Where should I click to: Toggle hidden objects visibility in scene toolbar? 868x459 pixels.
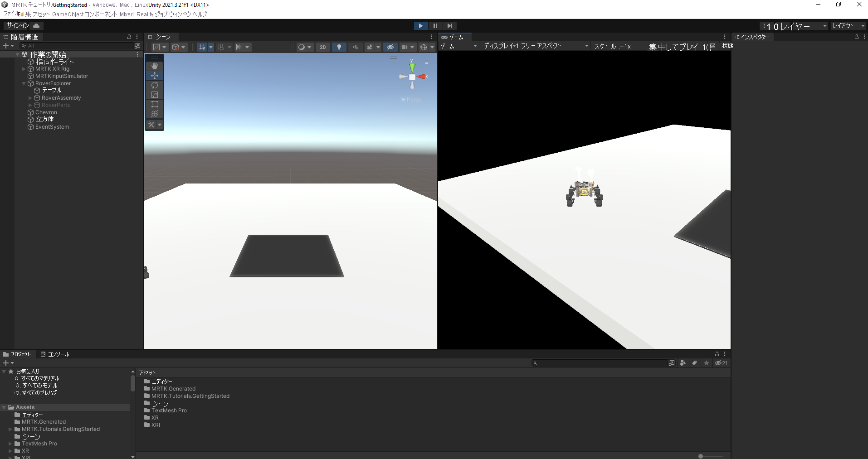tap(390, 47)
